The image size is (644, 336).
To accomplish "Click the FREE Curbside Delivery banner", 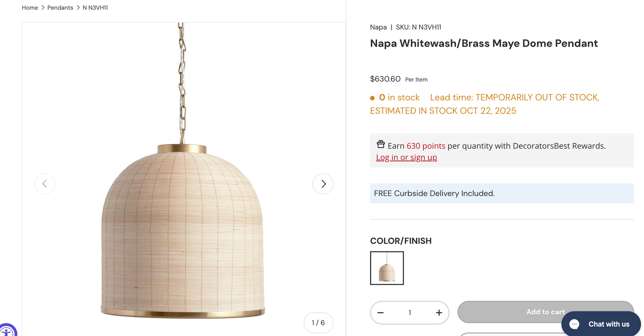I will click(x=501, y=193).
